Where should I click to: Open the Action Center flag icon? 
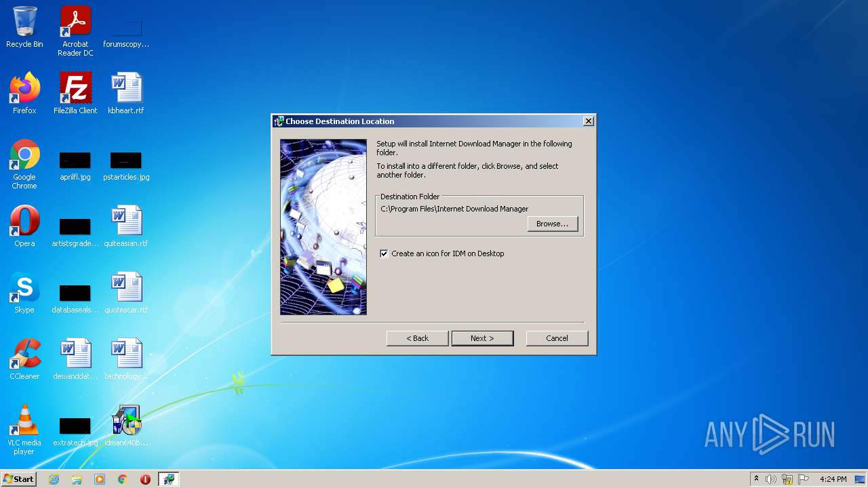(x=804, y=479)
